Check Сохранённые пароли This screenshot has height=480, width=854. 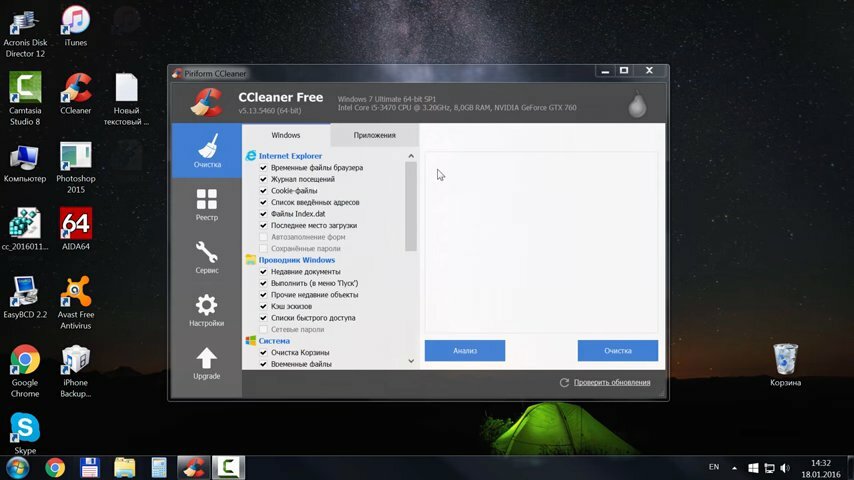point(263,248)
